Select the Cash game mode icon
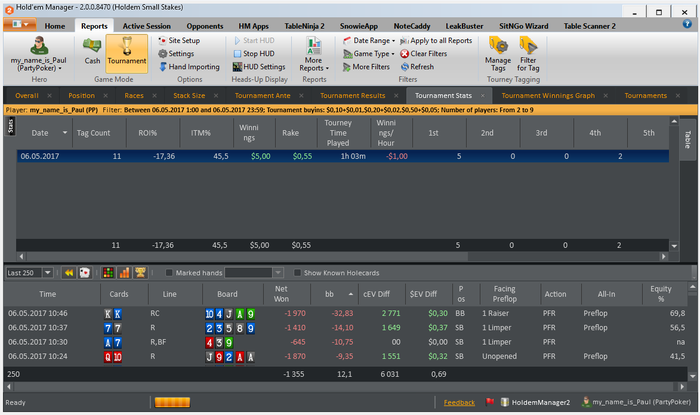Viewport: 700px width, 415px height. pyautogui.click(x=92, y=50)
